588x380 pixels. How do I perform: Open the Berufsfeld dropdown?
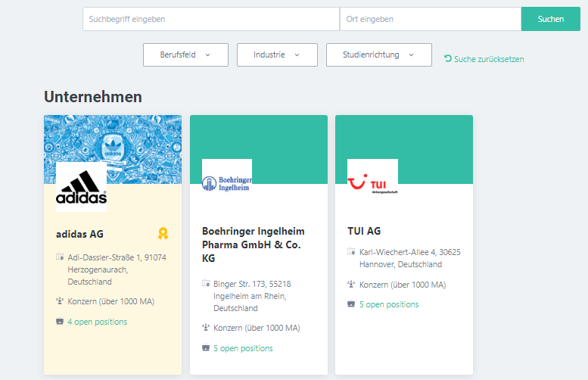pyautogui.click(x=185, y=55)
